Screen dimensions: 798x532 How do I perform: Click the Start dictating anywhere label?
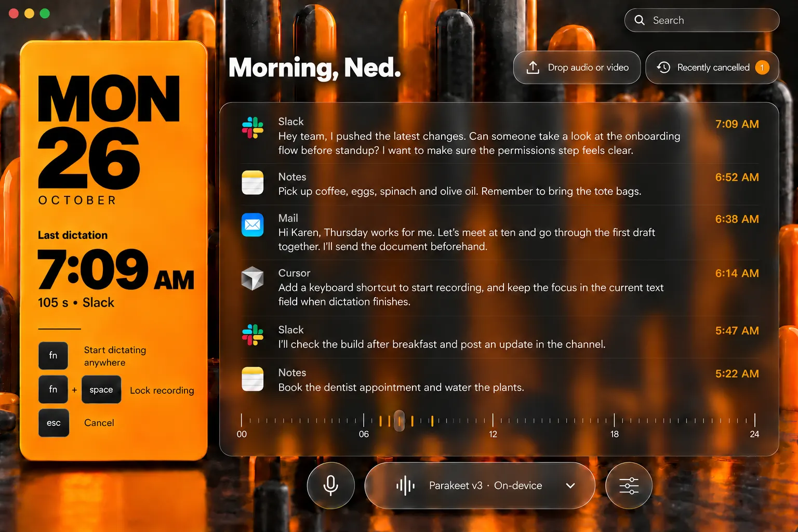115,356
